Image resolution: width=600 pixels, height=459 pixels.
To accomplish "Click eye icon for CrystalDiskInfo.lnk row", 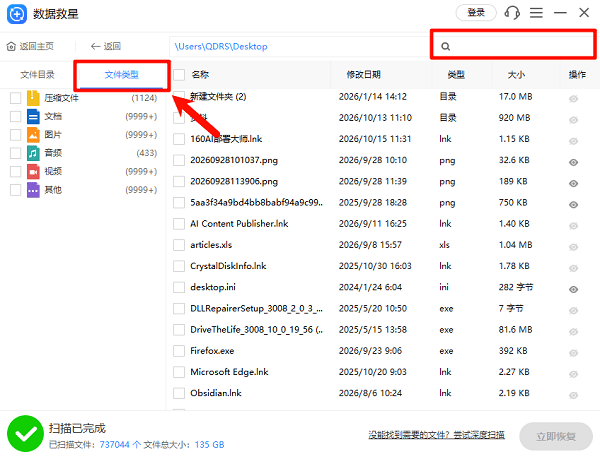I will point(573,268).
